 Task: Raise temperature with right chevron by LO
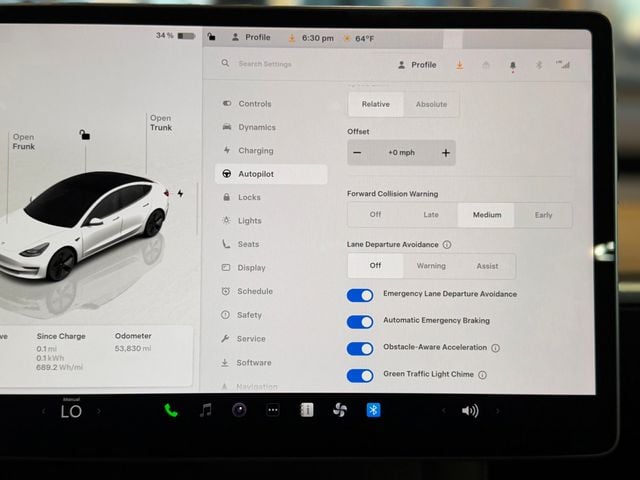point(99,411)
